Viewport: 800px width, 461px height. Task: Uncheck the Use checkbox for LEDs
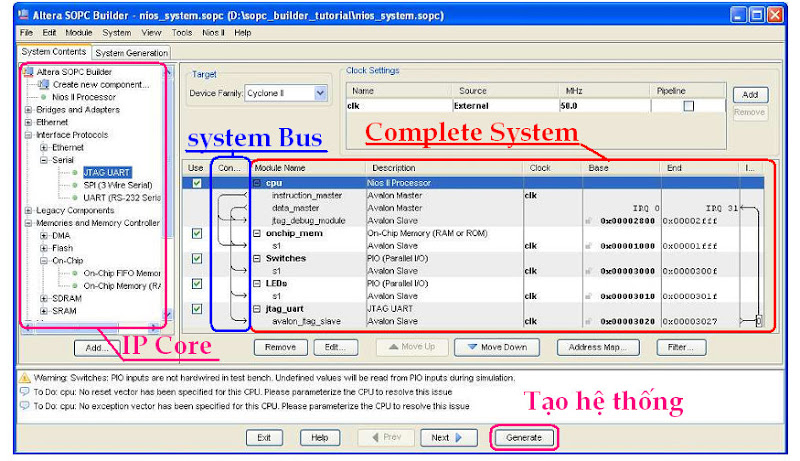[196, 284]
